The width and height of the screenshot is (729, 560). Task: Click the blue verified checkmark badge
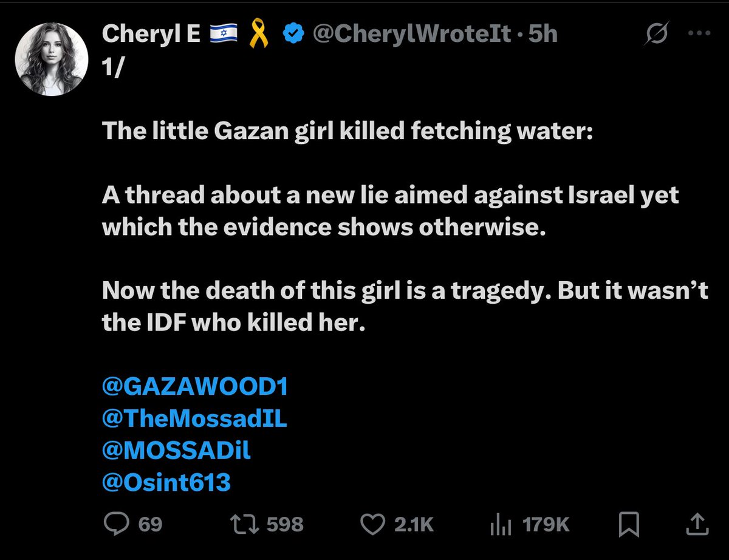(x=295, y=35)
